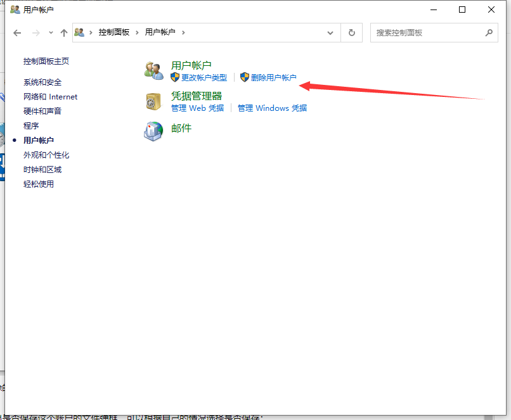This screenshot has height=420, width=511.
Task: Open the address bar history dropdown
Action: (x=330, y=32)
